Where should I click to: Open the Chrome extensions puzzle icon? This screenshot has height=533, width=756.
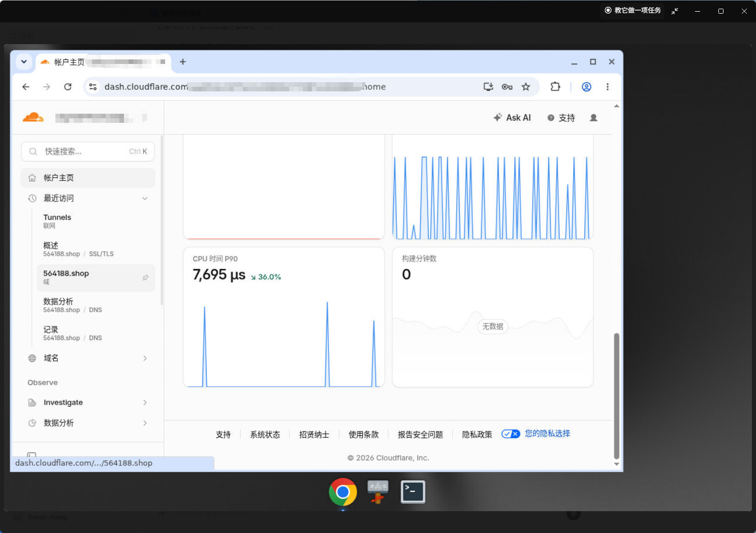pyautogui.click(x=555, y=87)
